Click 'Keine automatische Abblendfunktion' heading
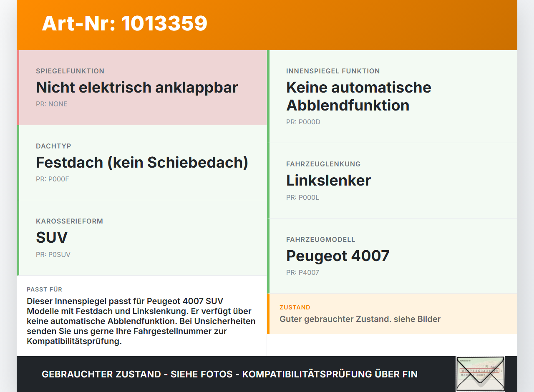This screenshot has width=534, height=392. pos(359,96)
